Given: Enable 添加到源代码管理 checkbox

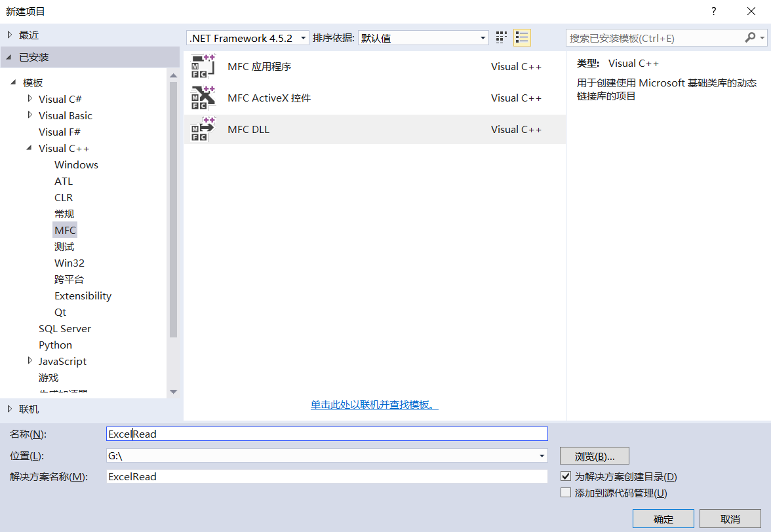Looking at the screenshot, I should tap(565, 492).
